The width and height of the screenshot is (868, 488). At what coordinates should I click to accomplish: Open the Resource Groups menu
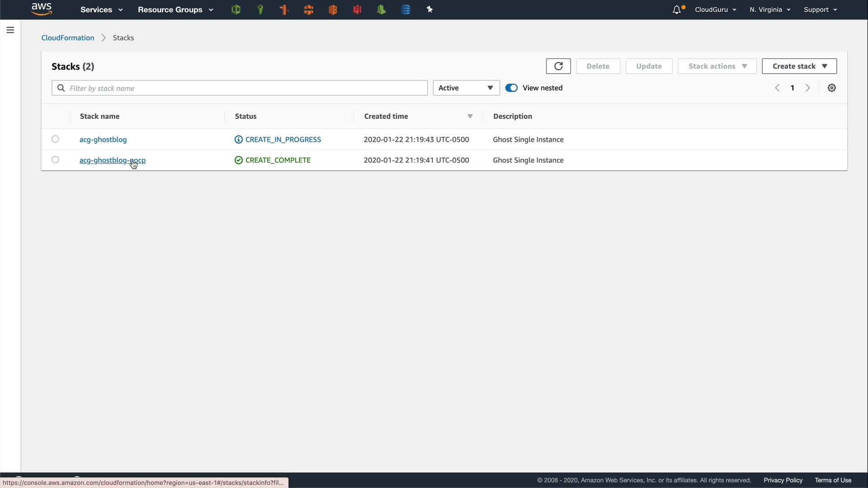[175, 9]
